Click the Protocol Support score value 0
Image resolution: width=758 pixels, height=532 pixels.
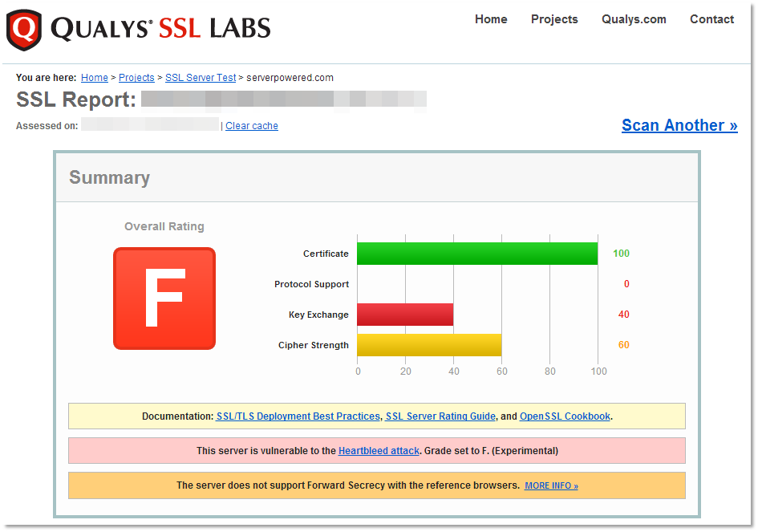[626, 284]
